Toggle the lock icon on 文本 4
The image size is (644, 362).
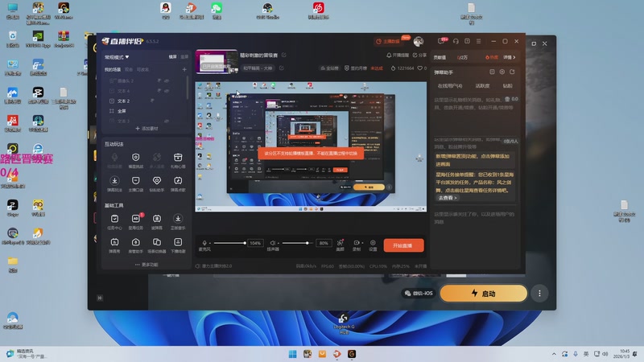(x=159, y=91)
